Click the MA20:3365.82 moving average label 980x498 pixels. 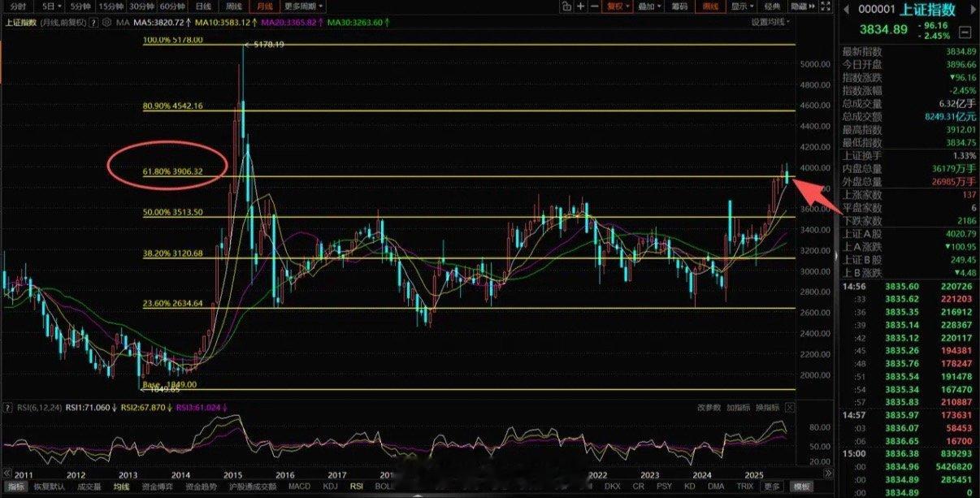tap(288, 22)
